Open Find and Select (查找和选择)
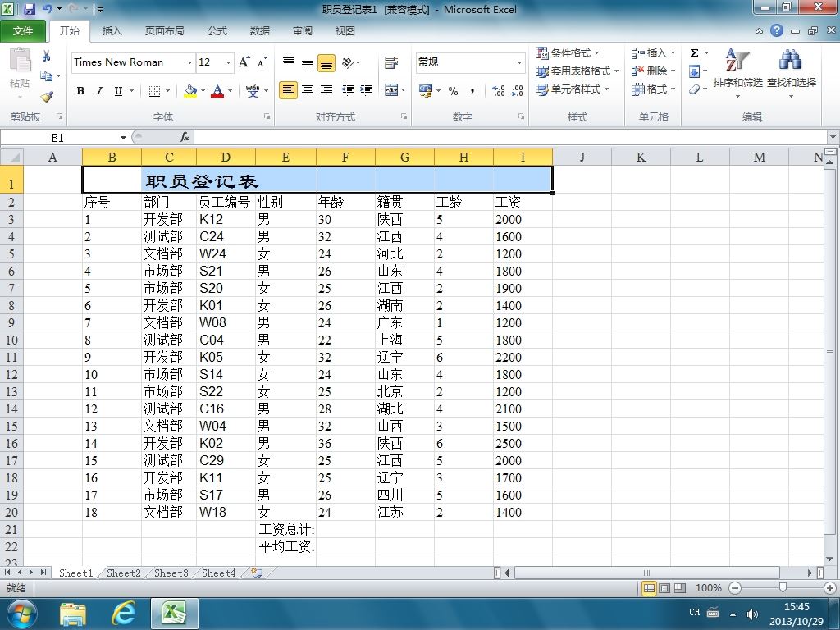This screenshot has width=840, height=630. pyautogui.click(x=792, y=72)
